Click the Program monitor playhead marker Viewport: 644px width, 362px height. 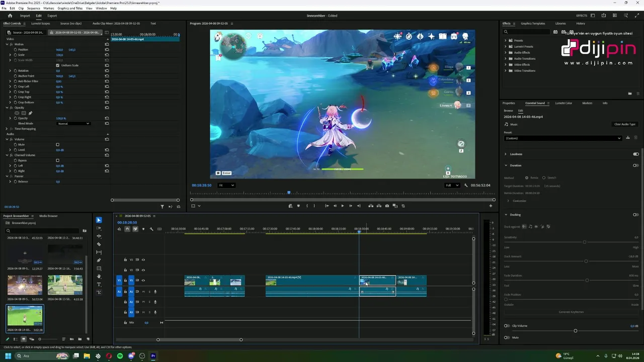(x=289, y=193)
